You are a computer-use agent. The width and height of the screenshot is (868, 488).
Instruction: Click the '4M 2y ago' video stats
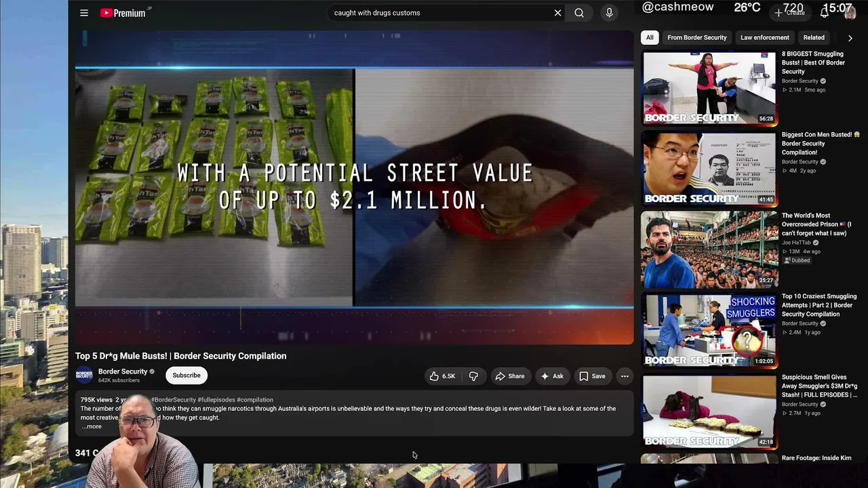pyautogui.click(x=799, y=171)
